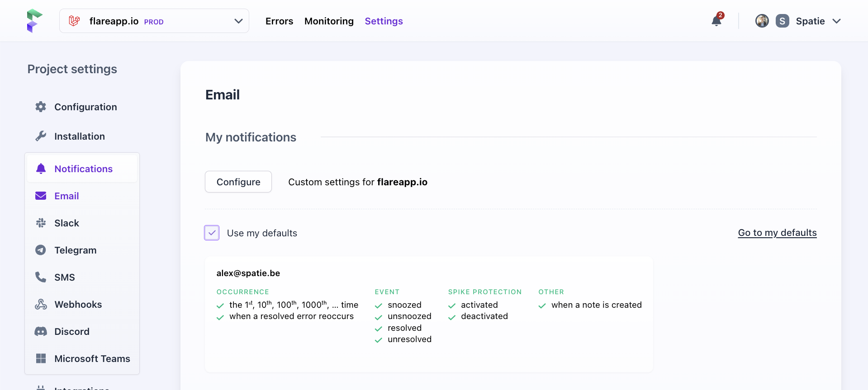Click the alex@spatie.be email address

248,273
